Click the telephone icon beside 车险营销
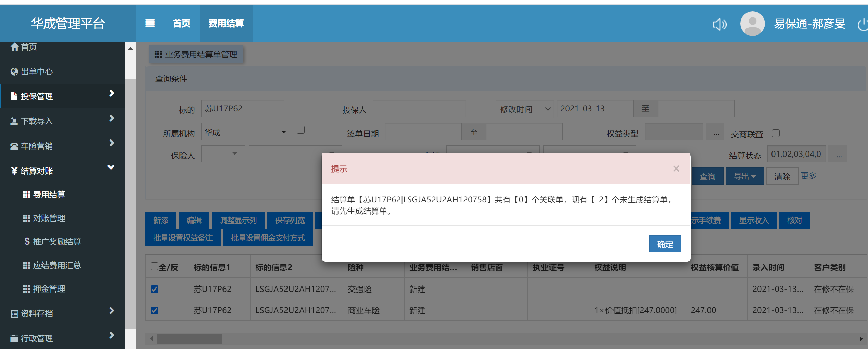The height and width of the screenshot is (349, 868). (14, 146)
